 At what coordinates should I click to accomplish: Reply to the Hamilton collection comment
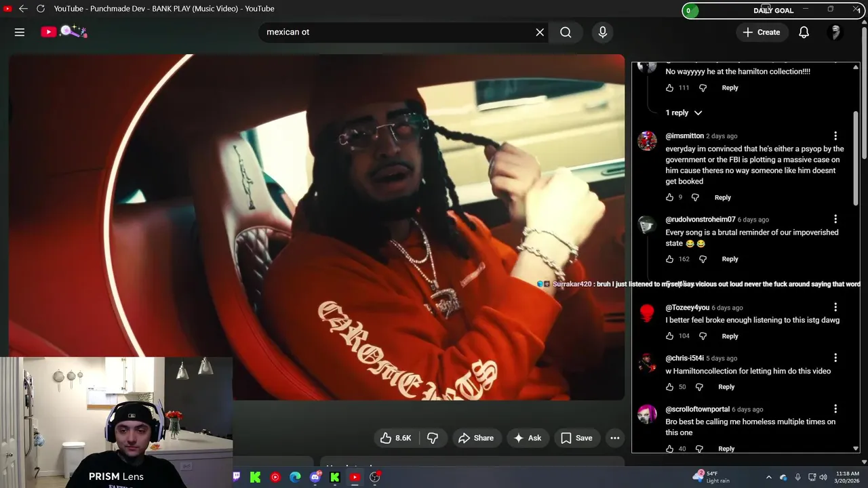pyautogui.click(x=730, y=87)
